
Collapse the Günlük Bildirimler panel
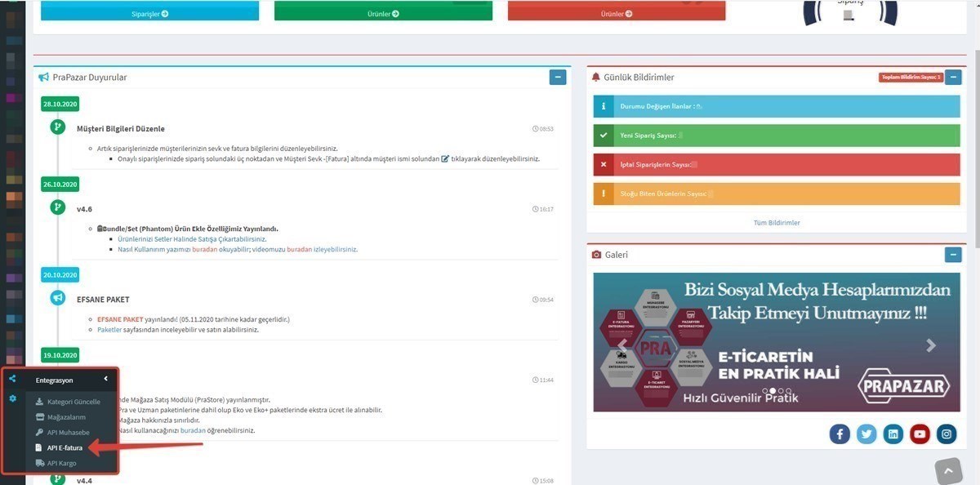click(x=953, y=78)
